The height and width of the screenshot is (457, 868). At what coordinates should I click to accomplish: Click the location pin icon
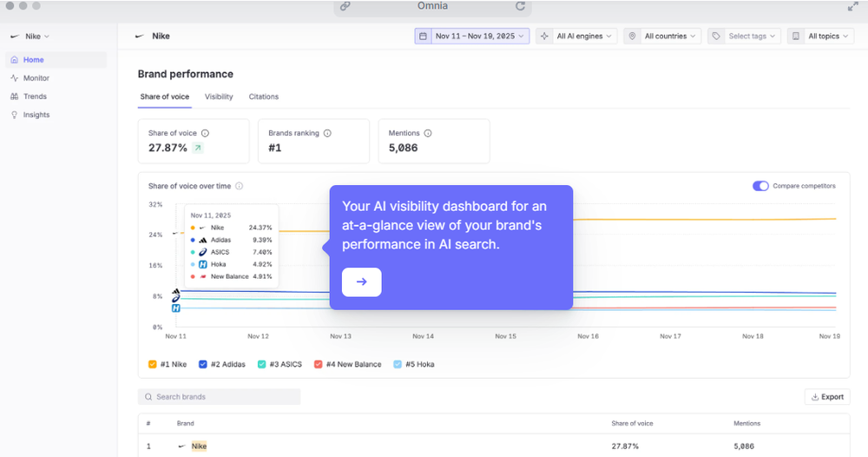click(632, 36)
